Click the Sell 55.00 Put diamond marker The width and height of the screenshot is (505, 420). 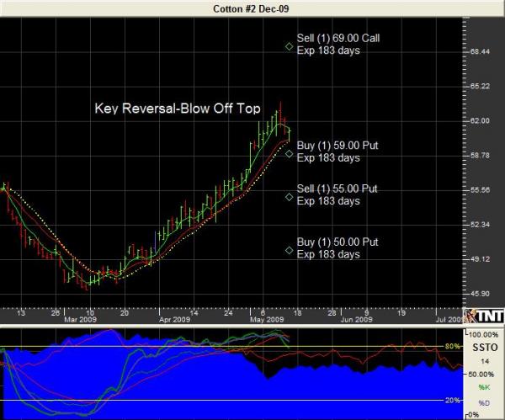(289, 197)
